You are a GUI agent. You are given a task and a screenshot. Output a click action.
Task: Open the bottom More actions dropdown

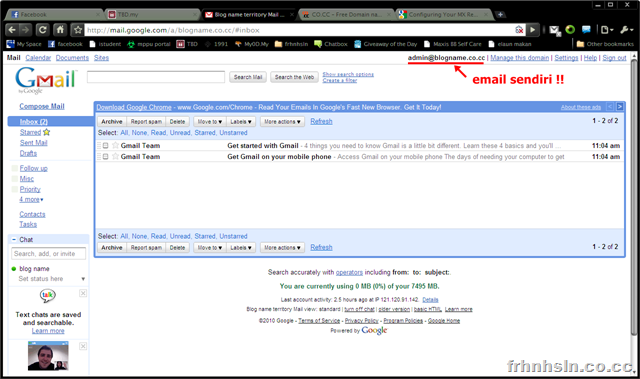[x=282, y=248]
